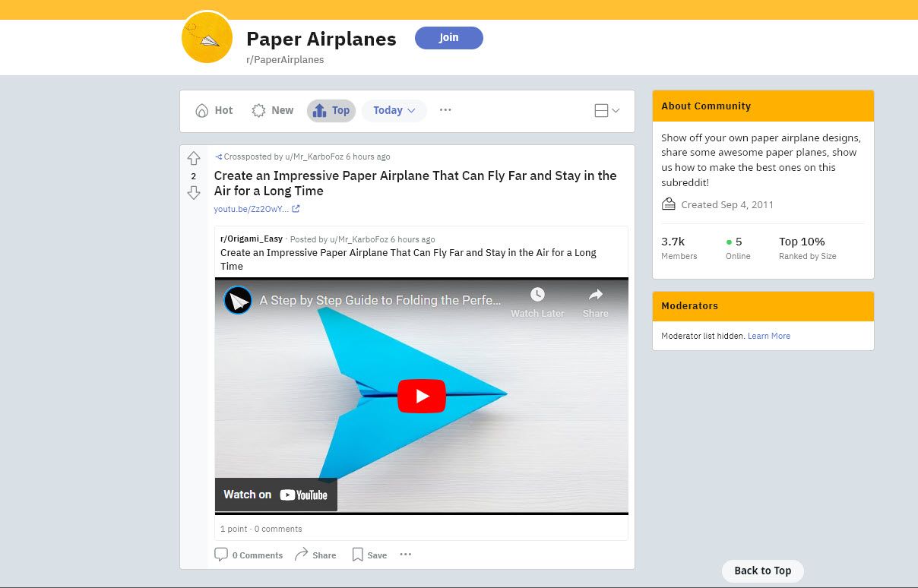Click the YouTube channel avatar in video
Image resolution: width=918 pixels, height=588 pixels.
click(x=238, y=300)
